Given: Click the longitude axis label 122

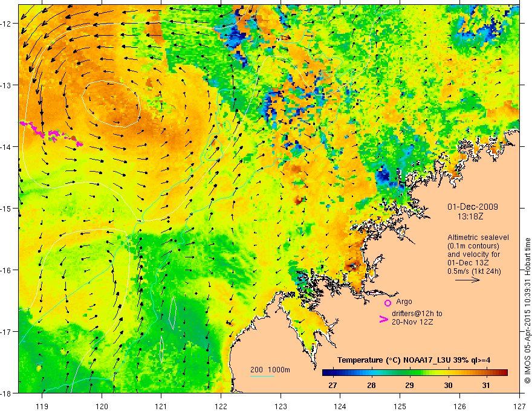Looking at the screenshot, I should (221, 406).
